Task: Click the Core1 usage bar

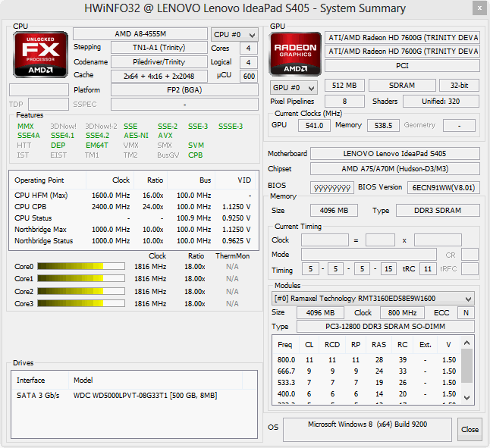Action: (81, 278)
